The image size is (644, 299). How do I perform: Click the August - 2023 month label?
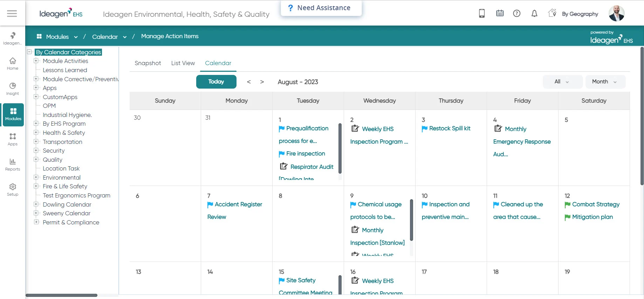(x=298, y=82)
